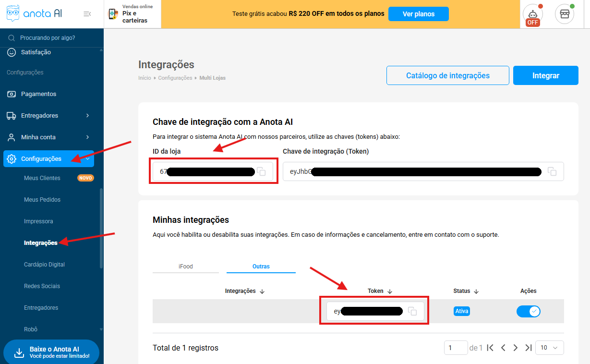Image resolution: width=590 pixels, height=364 pixels.
Task: Click the search field Procurando por algo
Action: click(53, 38)
